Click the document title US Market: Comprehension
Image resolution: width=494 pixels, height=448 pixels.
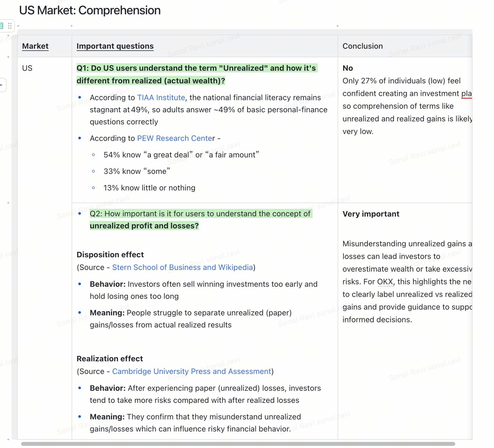click(90, 10)
